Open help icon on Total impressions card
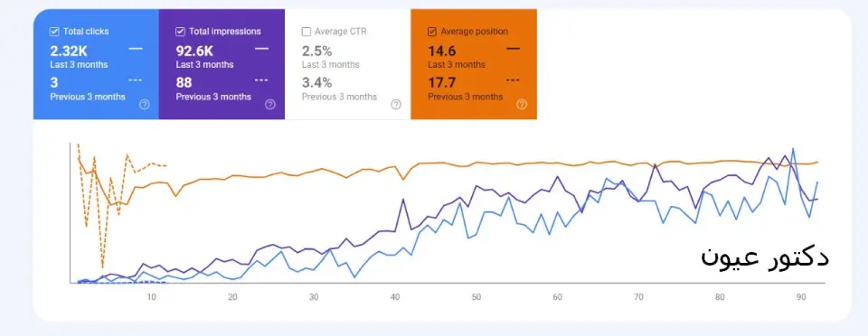The image size is (868, 336). [x=270, y=105]
